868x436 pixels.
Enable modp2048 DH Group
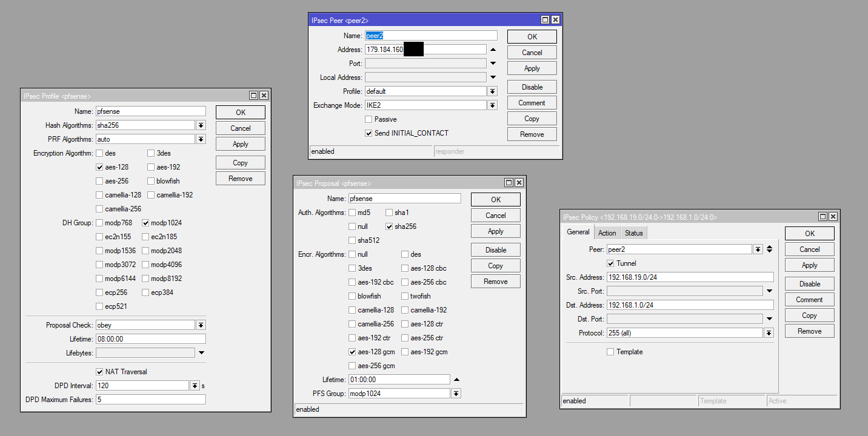click(x=145, y=251)
